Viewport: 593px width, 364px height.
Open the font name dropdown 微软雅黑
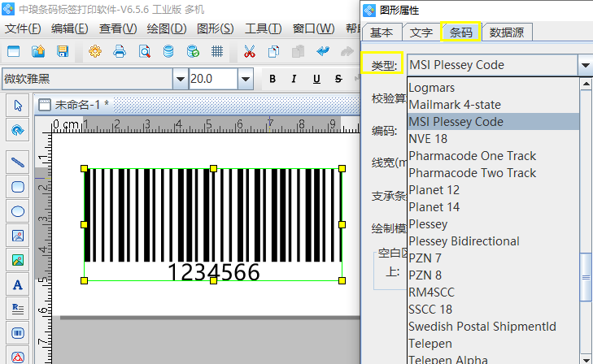(180, 79)
